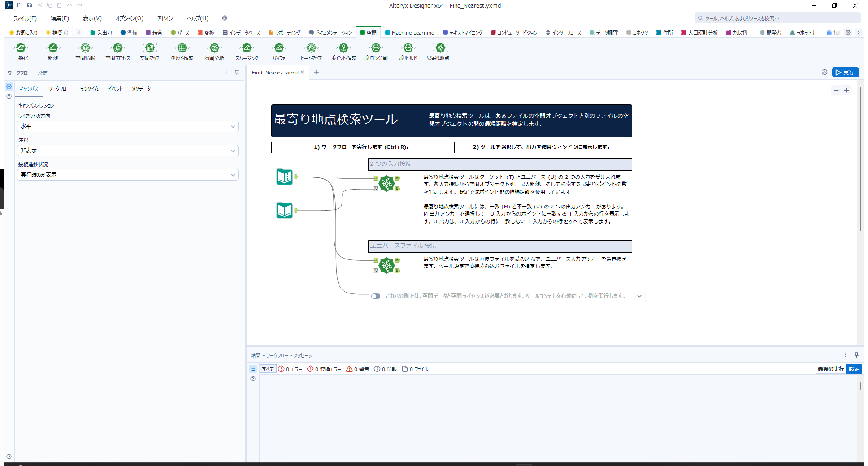Screen dimensions: 868x466
Task: Open the Machine Learning tool category
Action: point(410,33)
